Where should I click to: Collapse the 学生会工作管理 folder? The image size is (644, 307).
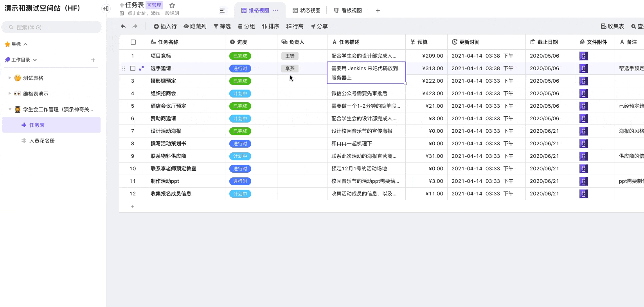pyautogui.click(x=10, y=109)
